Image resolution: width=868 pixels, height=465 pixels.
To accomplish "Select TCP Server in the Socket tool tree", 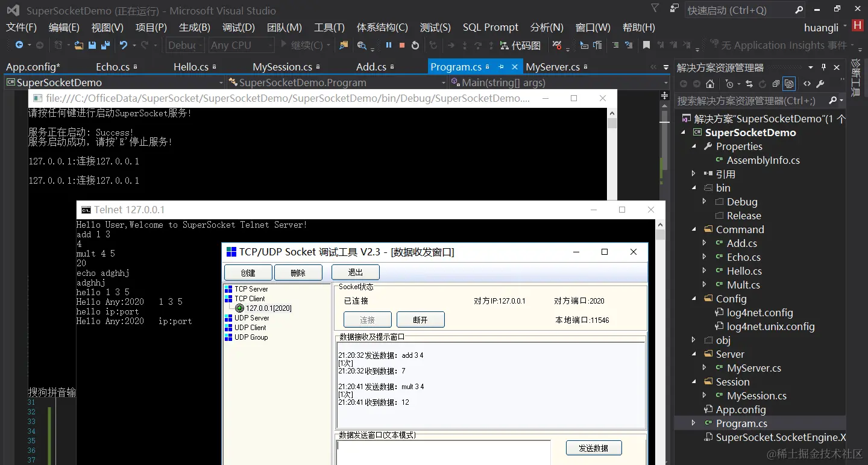I will tap(251, 289).
